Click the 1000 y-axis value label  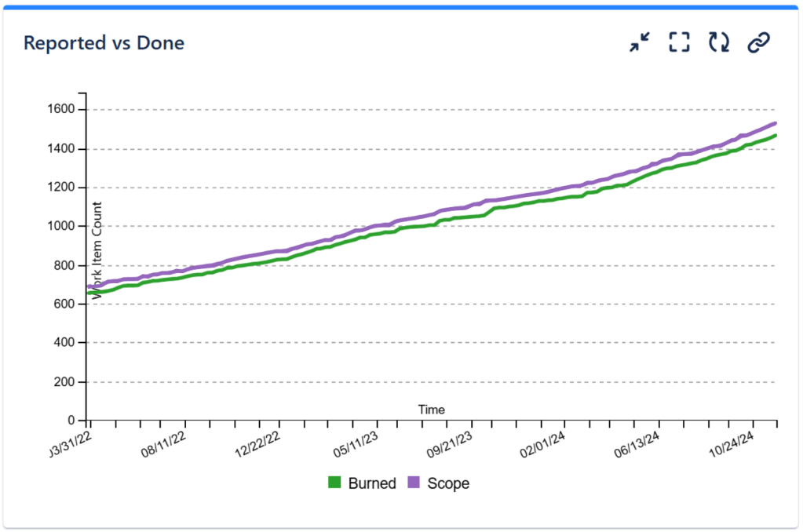(64, 227)
